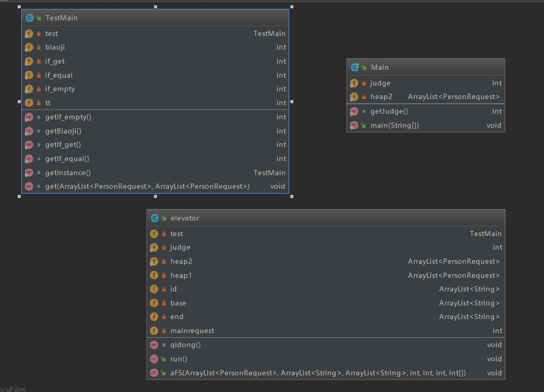This screenshot has width=544, height=392.
Task: Click the method icon for get(ArrayList...) in TestMain
Action: point(29,187)
